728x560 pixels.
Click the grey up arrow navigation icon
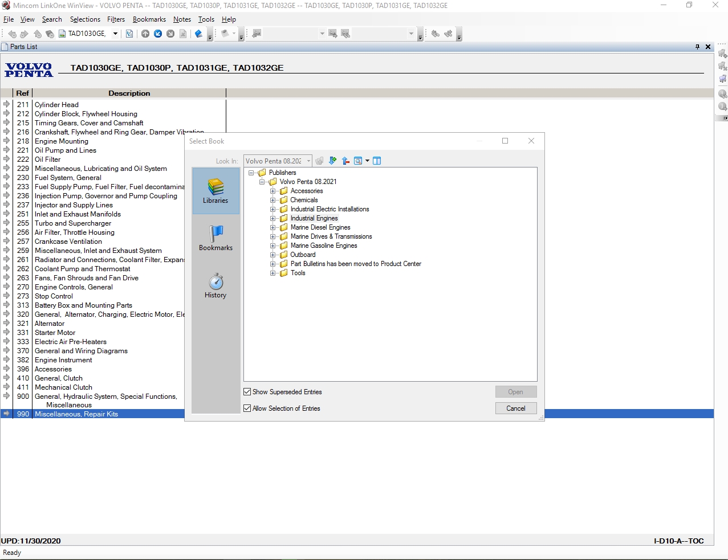[145, 34]
